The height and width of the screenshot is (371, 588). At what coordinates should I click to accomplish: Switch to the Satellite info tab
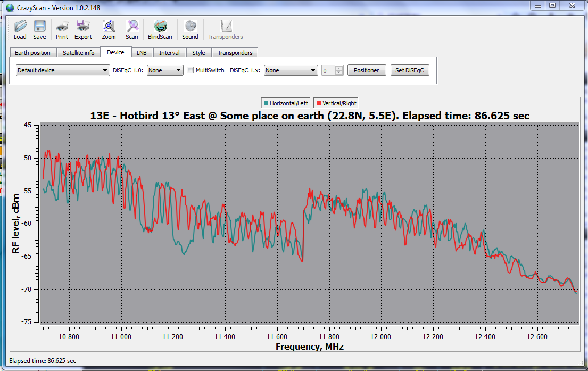[78, 53]
